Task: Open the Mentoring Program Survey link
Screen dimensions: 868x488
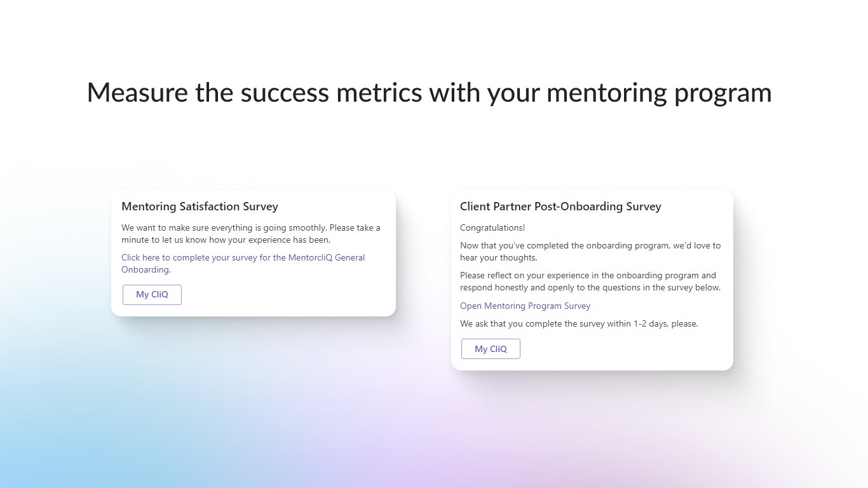Action: (525, 306)
